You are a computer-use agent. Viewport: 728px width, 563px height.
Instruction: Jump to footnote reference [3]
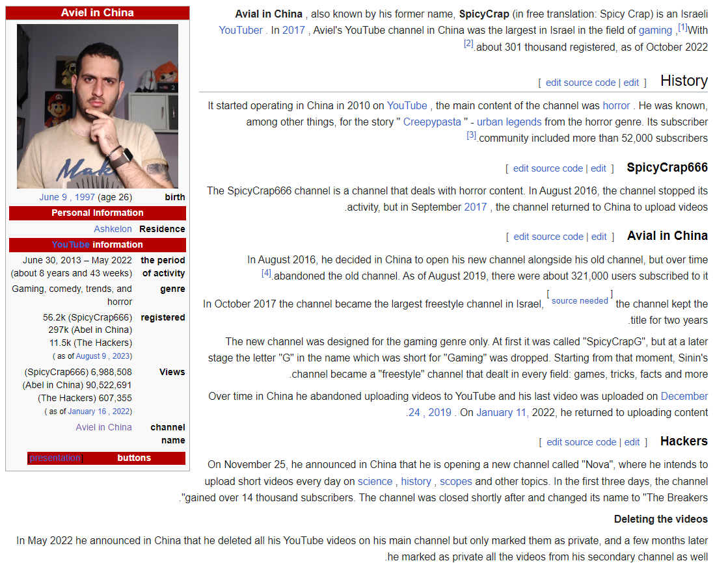tap(471, 135)
